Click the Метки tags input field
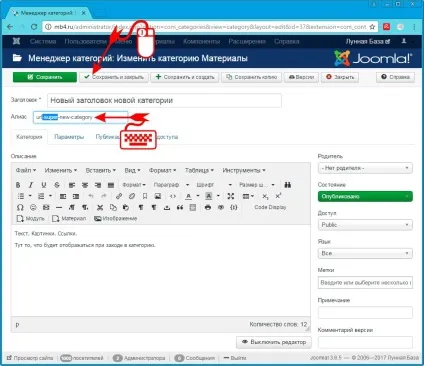 (x=365, y=282)
